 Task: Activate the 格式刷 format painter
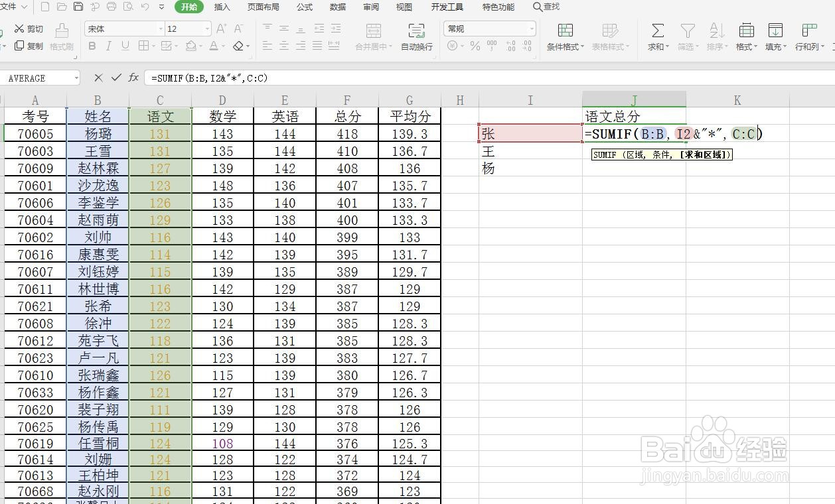(62, 36)
